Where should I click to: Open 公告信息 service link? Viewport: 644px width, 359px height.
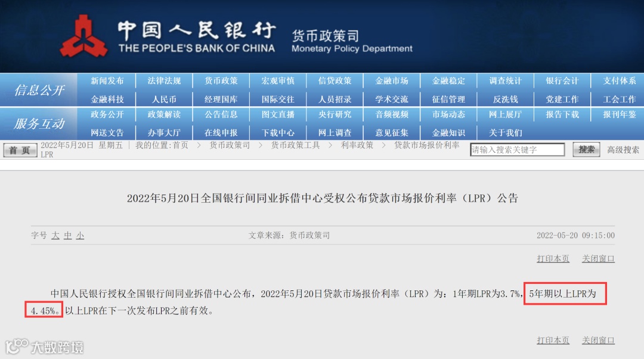[221, 114]
